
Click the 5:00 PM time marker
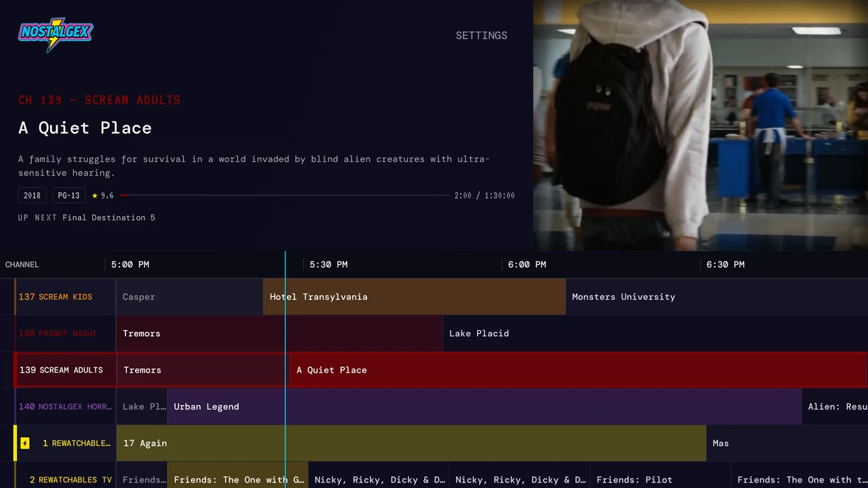130,264
